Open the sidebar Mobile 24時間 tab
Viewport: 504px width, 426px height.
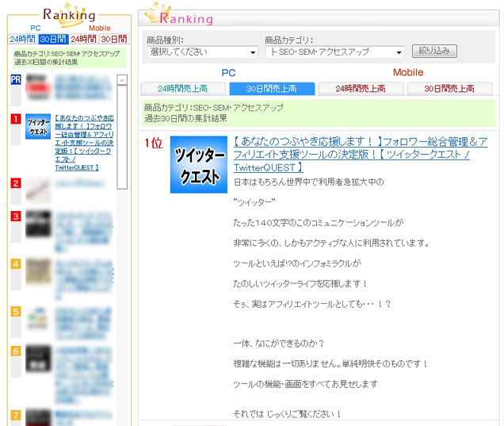[83, 39]
